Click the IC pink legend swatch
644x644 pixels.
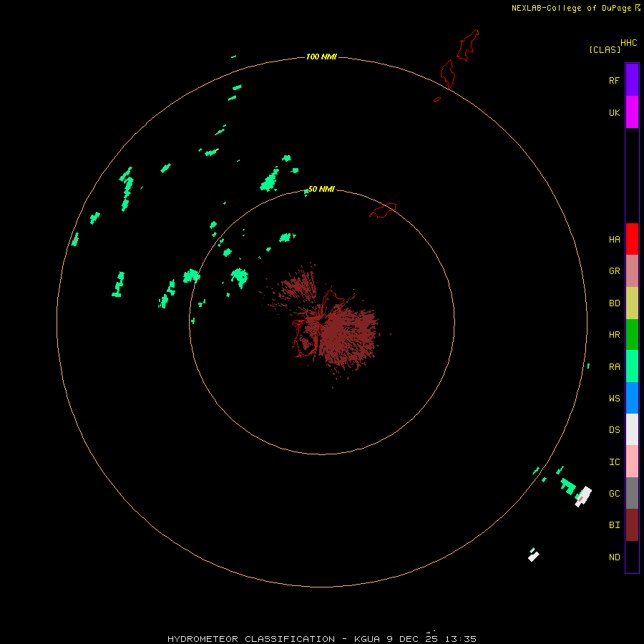[x=632, y=462]
